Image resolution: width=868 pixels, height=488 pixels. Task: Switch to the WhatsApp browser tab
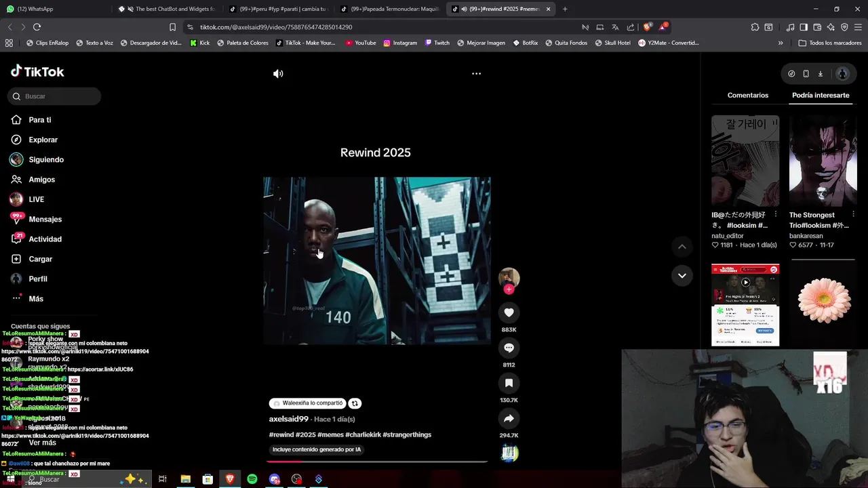pyautogui.click(x=54, y=9)
